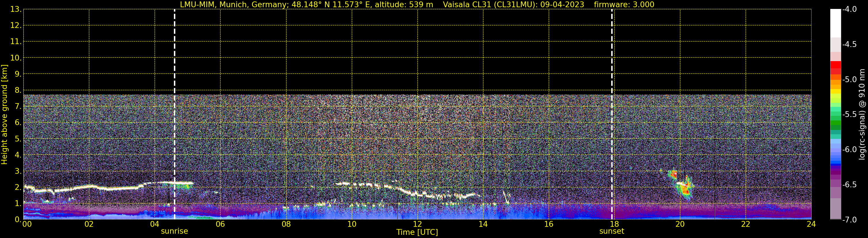The height and width of the screenshot is (238, 868).
Task: Click the height axis tick '4.'
Action: (x=18, y=155)
